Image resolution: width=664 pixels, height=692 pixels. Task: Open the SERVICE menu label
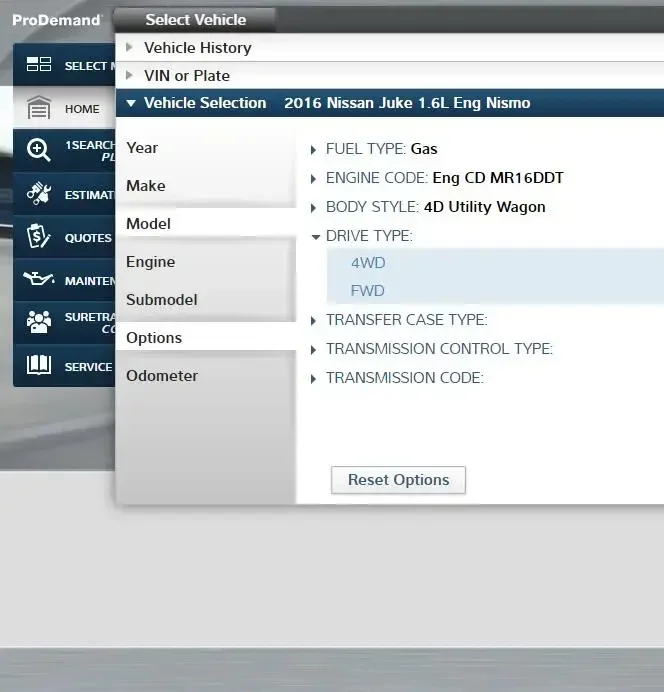tap(88, 367)
